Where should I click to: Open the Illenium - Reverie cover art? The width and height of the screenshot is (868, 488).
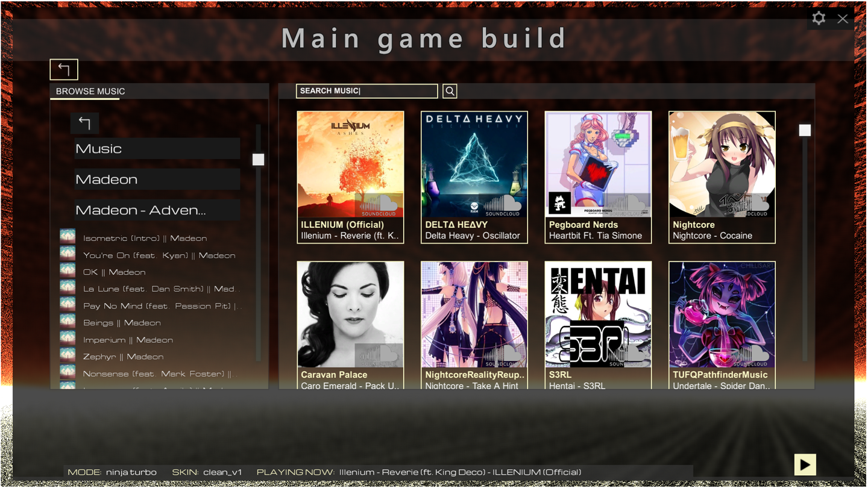click(x=350, y=164)
